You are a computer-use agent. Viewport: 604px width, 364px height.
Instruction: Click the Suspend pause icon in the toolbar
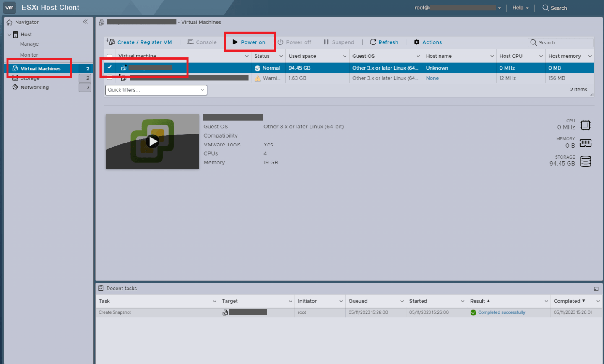326,42
